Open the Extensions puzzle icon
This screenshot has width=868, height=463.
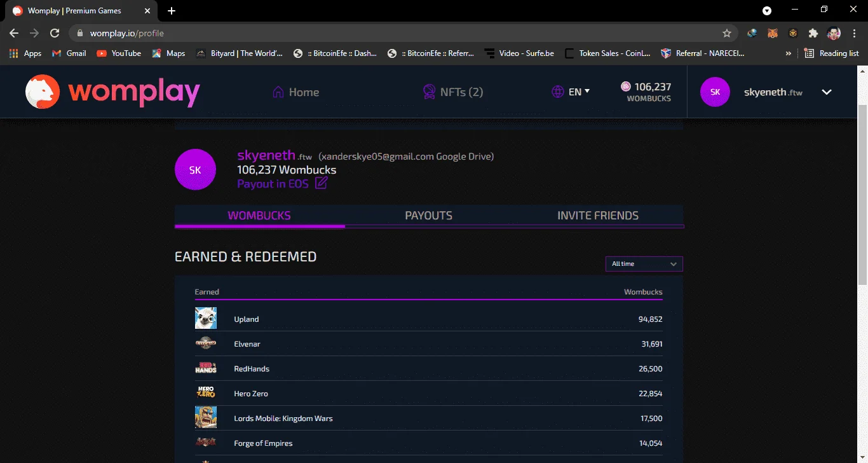[813, 33]
